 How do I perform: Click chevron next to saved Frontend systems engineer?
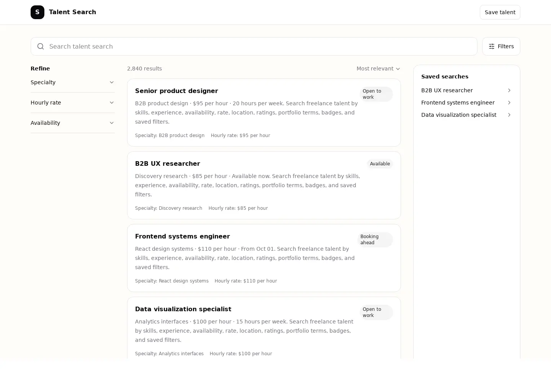pos(509,103)
